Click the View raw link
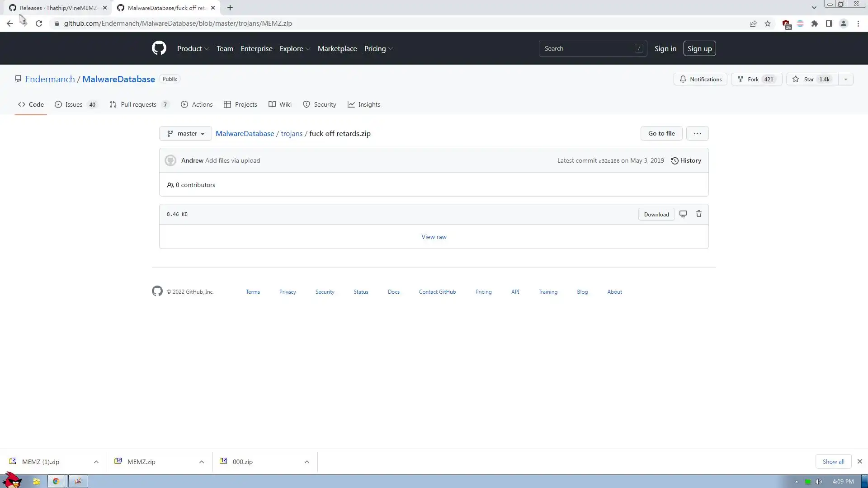This screenshot has height=488, width=868. pos(434,237)
